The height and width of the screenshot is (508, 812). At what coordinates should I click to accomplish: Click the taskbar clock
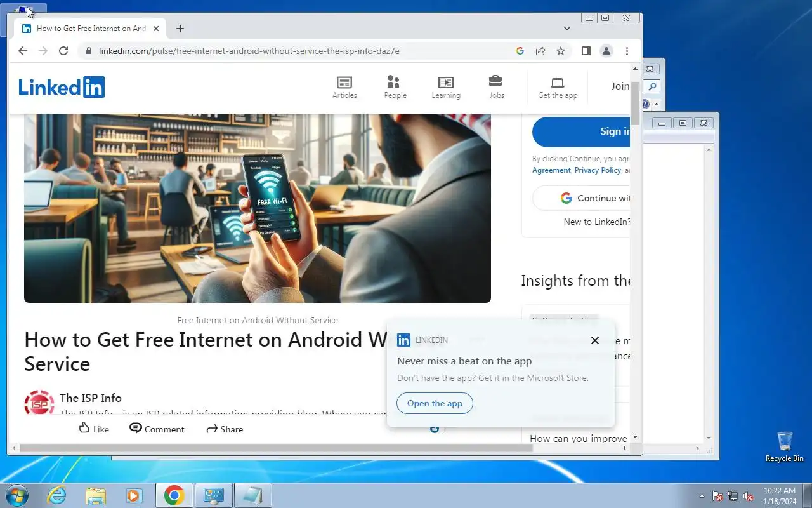tap(779, 496)
